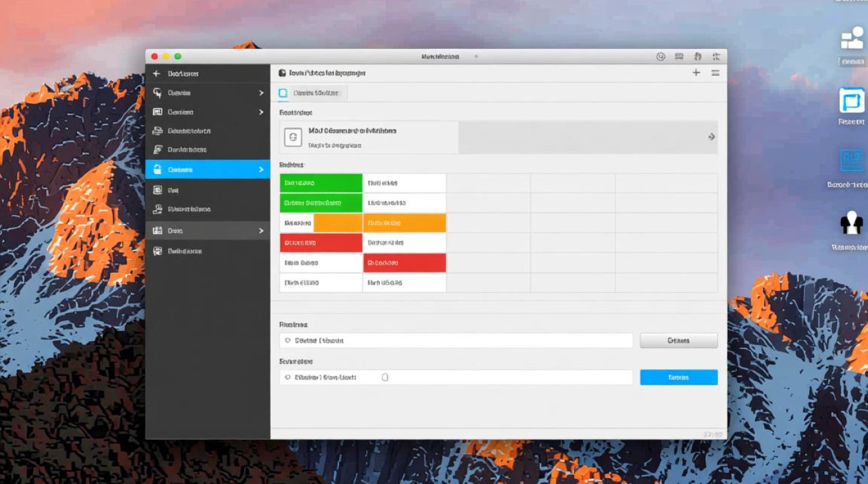
Task: Click the rightmost icon in the title bar
Action: 716,57
